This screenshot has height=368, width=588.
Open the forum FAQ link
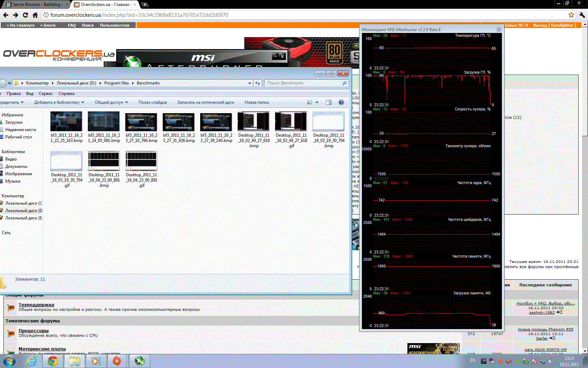tap(72, 25)
